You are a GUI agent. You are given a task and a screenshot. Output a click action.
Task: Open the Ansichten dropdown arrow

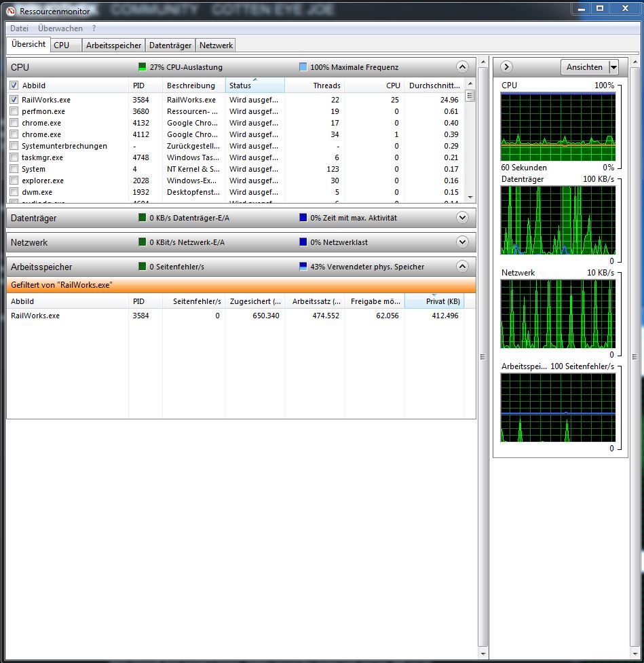point(613,67)
